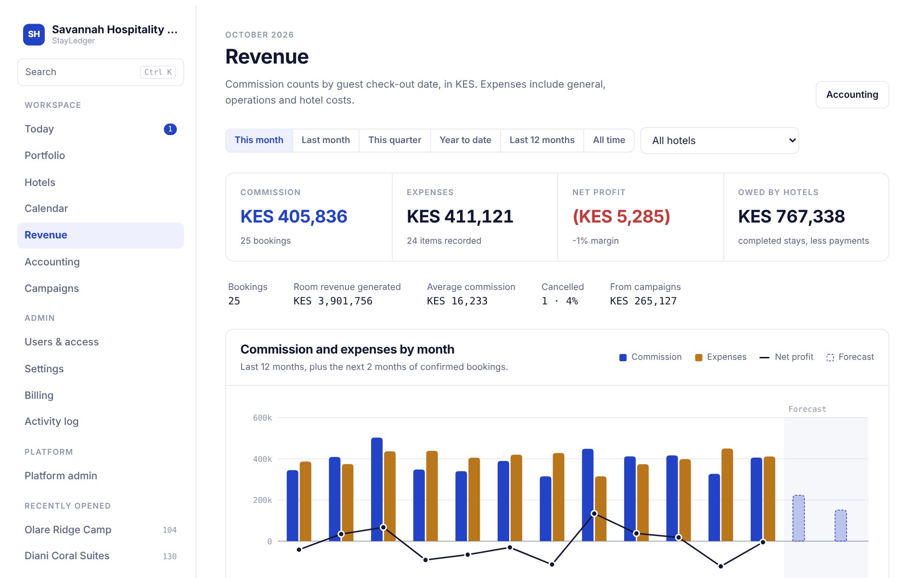The image size is (924, 578).
Task: Click the KES 265,127 campaigns value
Action: click(x=643, y=301)
